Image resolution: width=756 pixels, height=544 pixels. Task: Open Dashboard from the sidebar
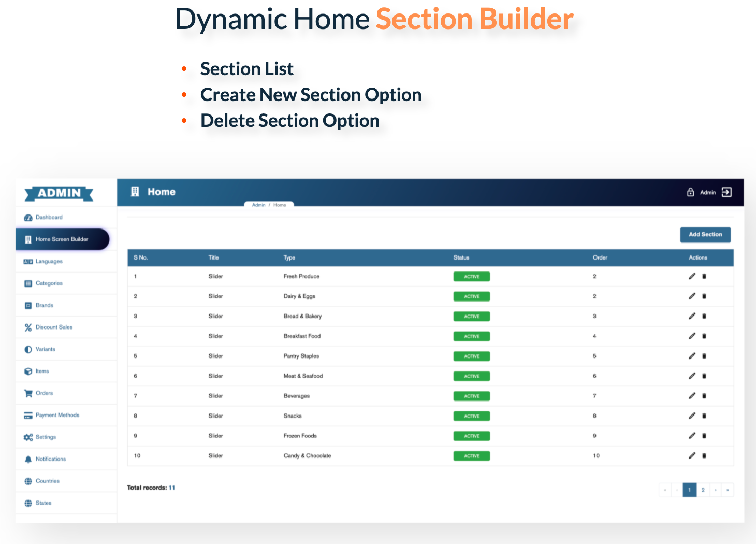[x=49, y=218]
